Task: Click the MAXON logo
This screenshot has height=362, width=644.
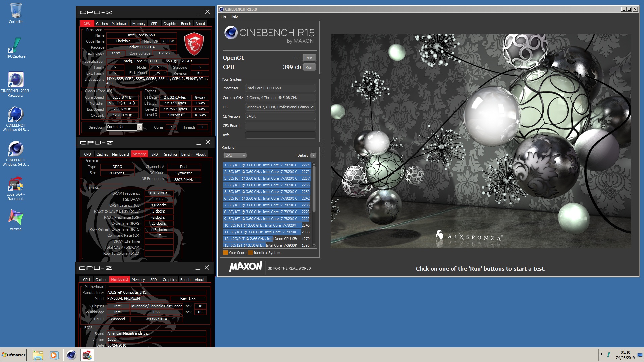Action: coord(246,267)
